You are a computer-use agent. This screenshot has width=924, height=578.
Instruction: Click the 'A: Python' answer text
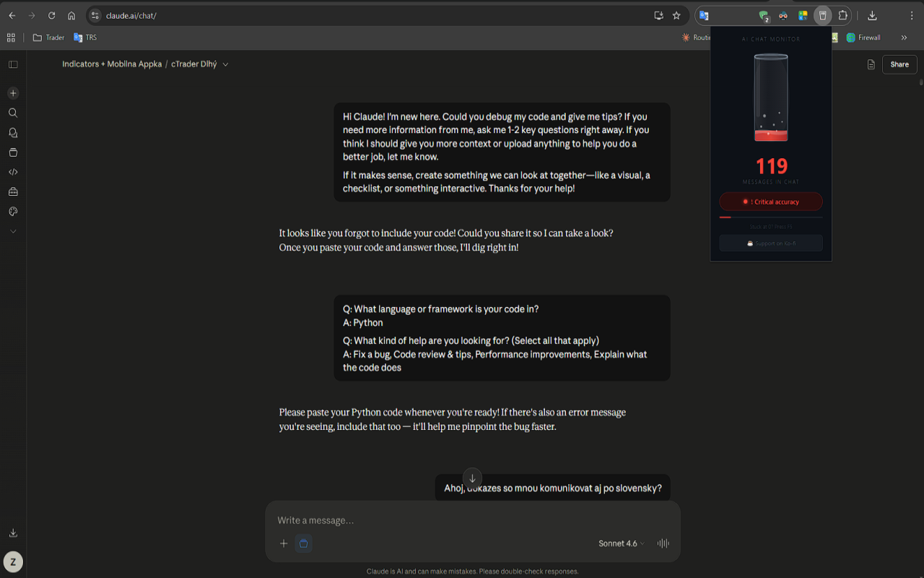(x=363, y=323)
